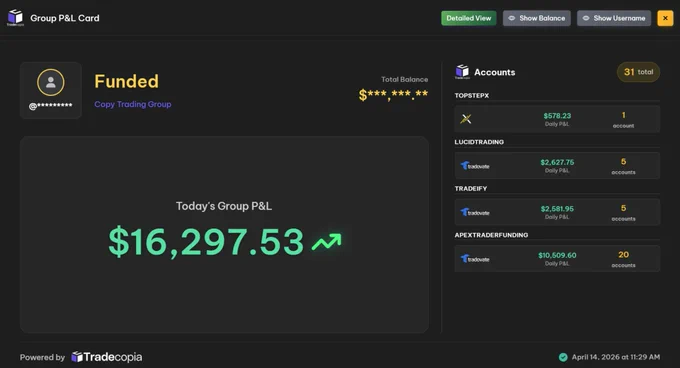Screen dimensions: 680x368
Task: Click the TopstepX logo icon
Action: pyautogui.click(x=466, y=119)
